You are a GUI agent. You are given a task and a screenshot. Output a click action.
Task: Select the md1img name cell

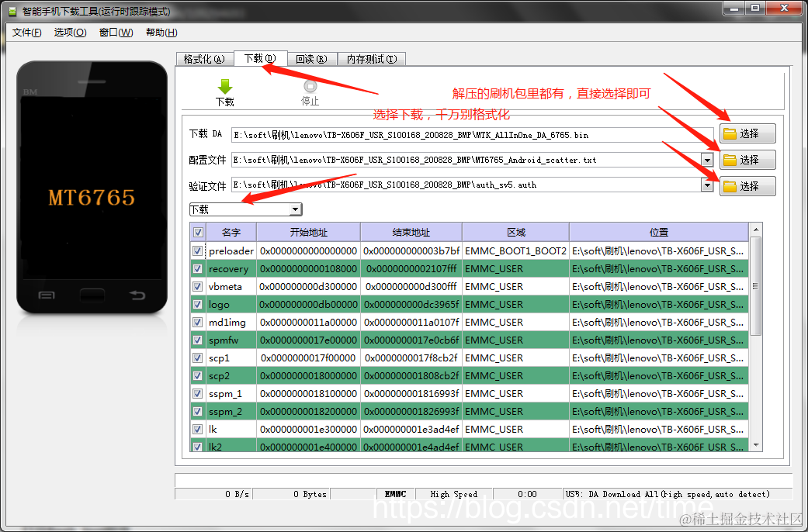coord(231,323)
